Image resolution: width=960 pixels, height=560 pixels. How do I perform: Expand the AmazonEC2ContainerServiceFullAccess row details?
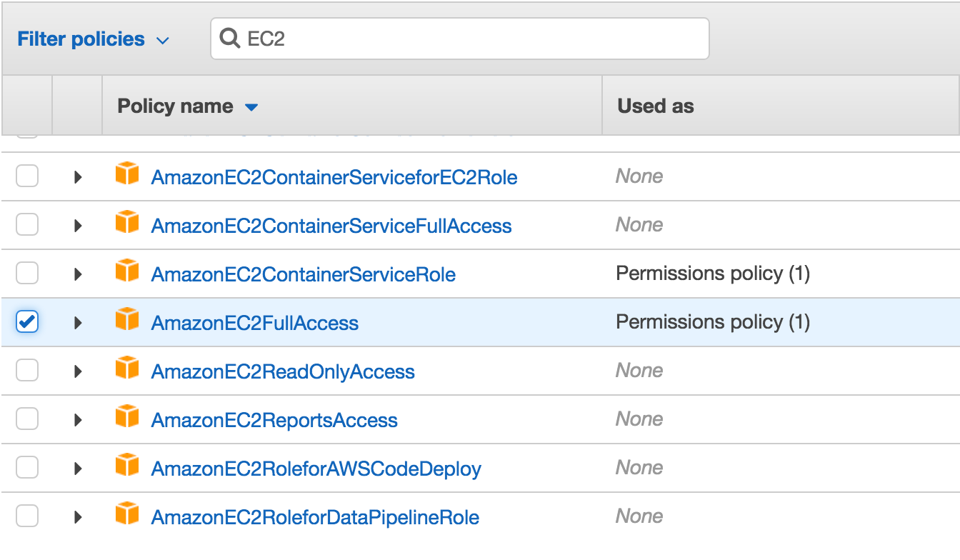click(x=79, y=226)
